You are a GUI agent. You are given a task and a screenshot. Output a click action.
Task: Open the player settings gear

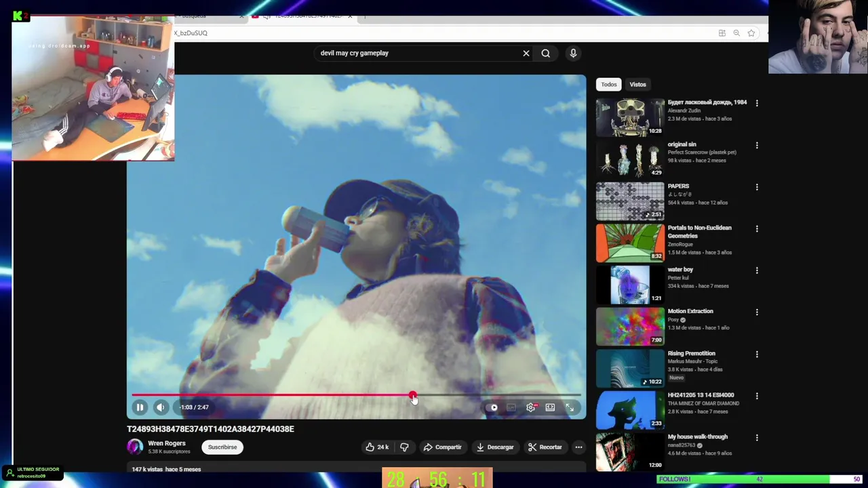tap(531, 407)
